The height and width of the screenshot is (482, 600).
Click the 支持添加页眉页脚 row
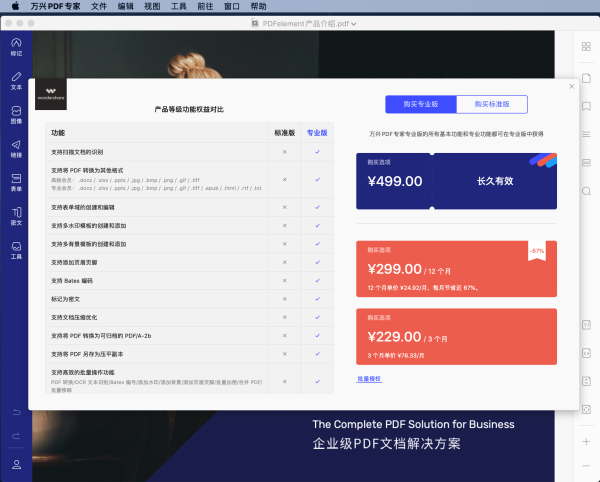click(189, 262)
